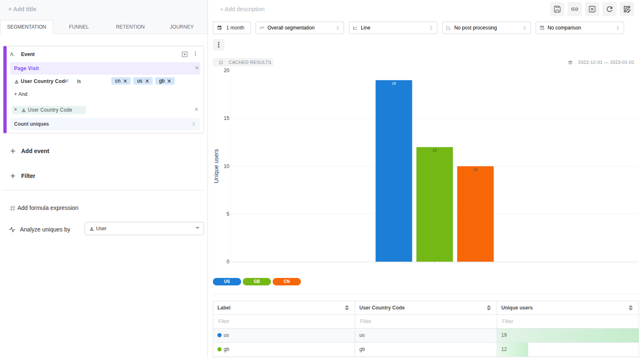Viewport: 644px width, 358px height.
Task: Toggle the US series legend pill
Action: point(227,282)
